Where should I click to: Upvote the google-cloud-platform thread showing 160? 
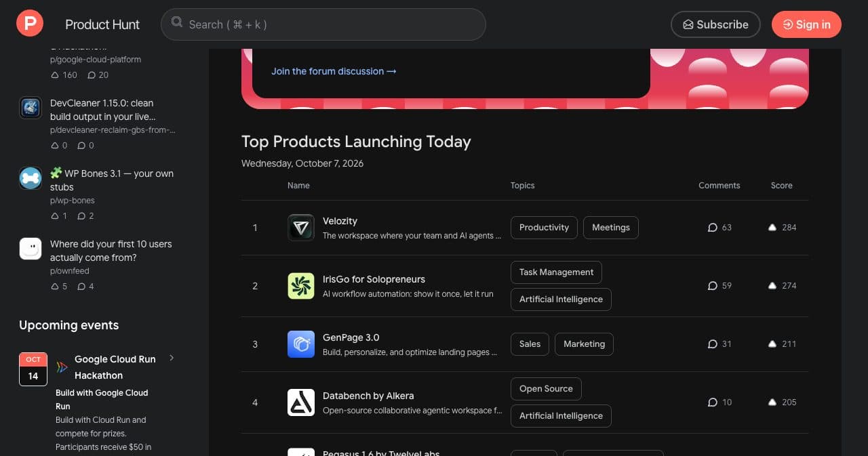click(55, 75)
